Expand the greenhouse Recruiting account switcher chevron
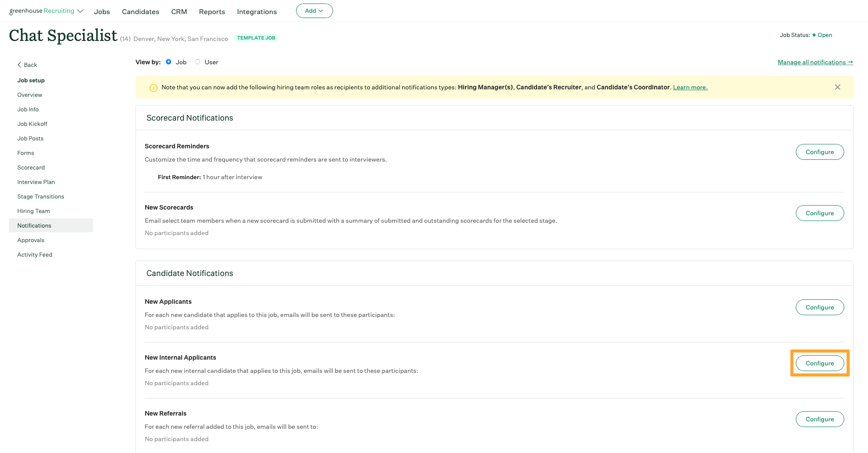 coord(81,11)
